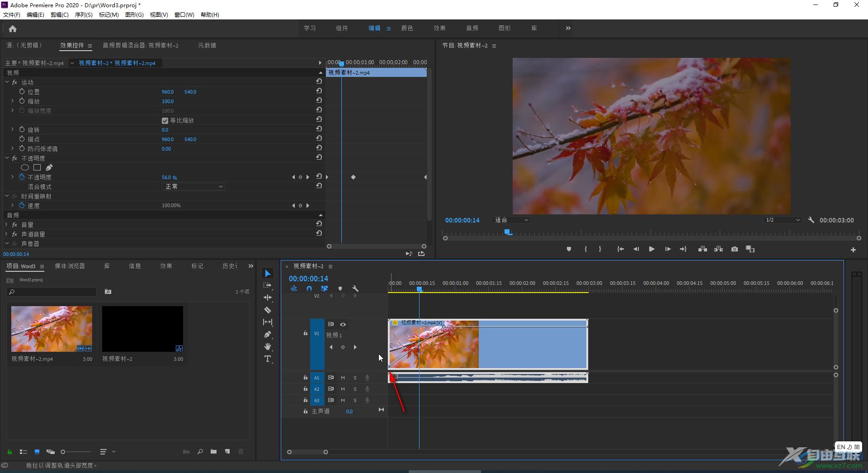This screenshot has width=868, height=473.
Task: Create ellipse mask for opacity
Action: click(x=25, y=167)
